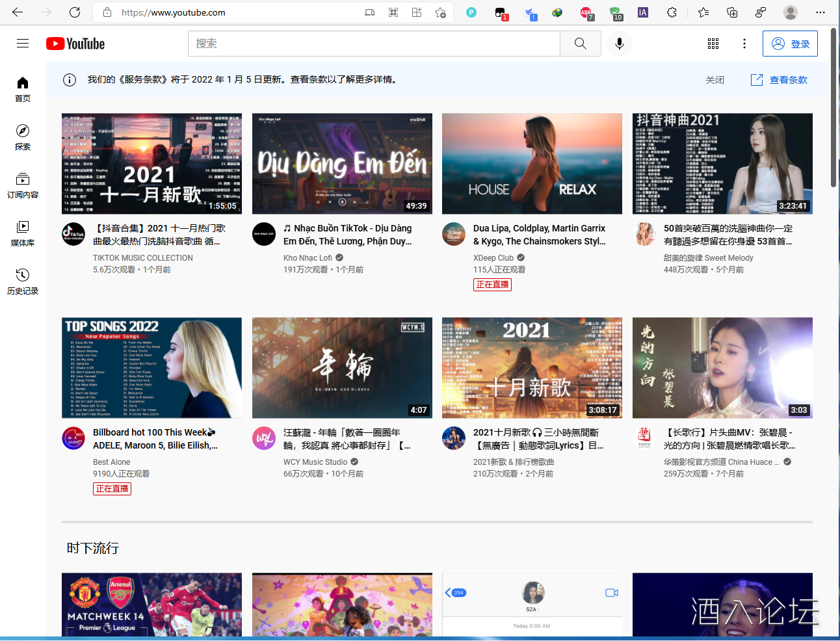Dismiss banner with 关闭
This screenshot has height=641, width=840.
715,80
